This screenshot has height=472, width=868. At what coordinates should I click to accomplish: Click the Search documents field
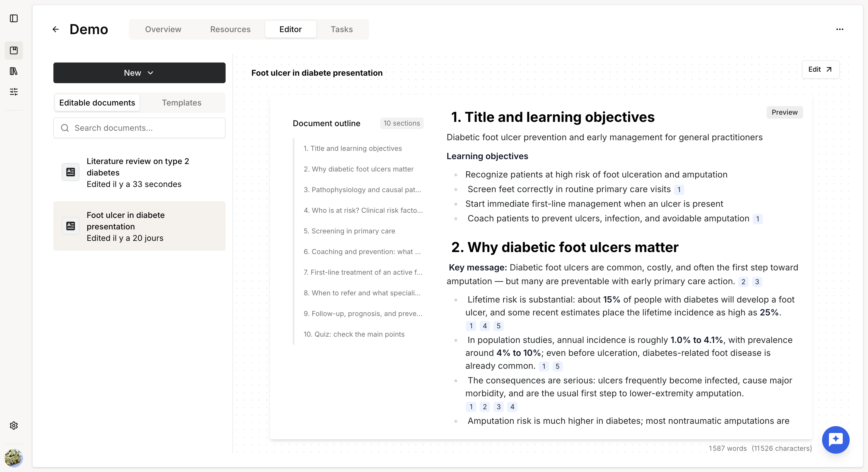139,128
